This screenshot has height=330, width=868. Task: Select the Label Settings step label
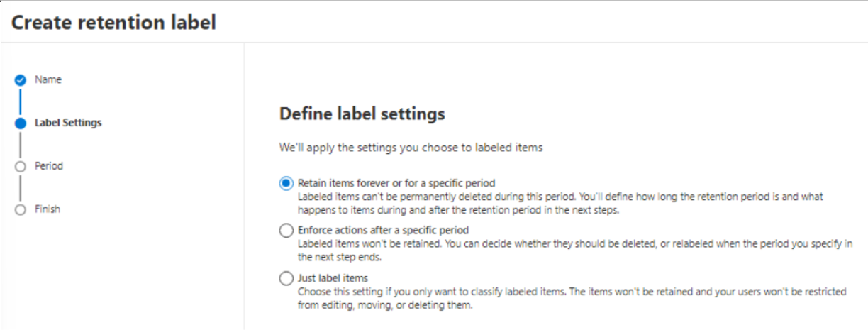(x=68, y=123)
